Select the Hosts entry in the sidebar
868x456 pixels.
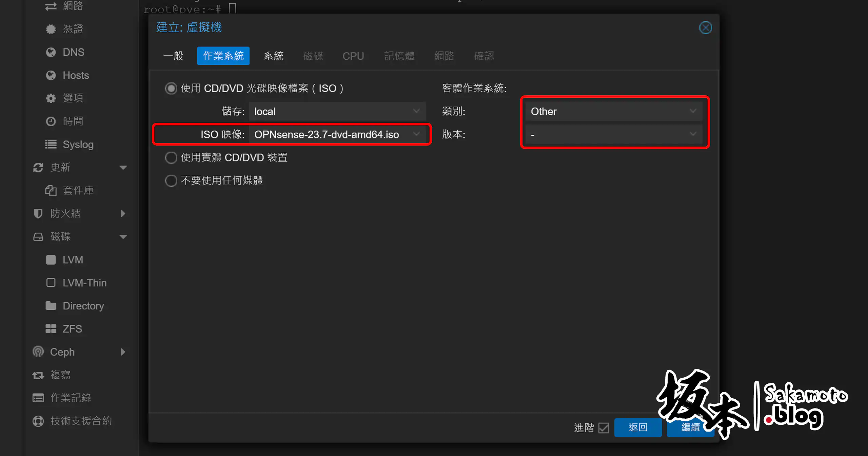pyautogui.click(x=75, y=75)
